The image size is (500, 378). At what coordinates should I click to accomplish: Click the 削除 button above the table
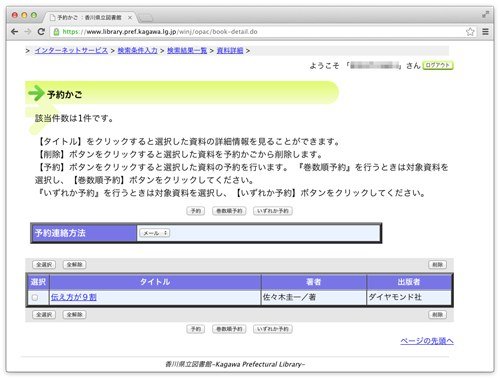coord(437,265)
